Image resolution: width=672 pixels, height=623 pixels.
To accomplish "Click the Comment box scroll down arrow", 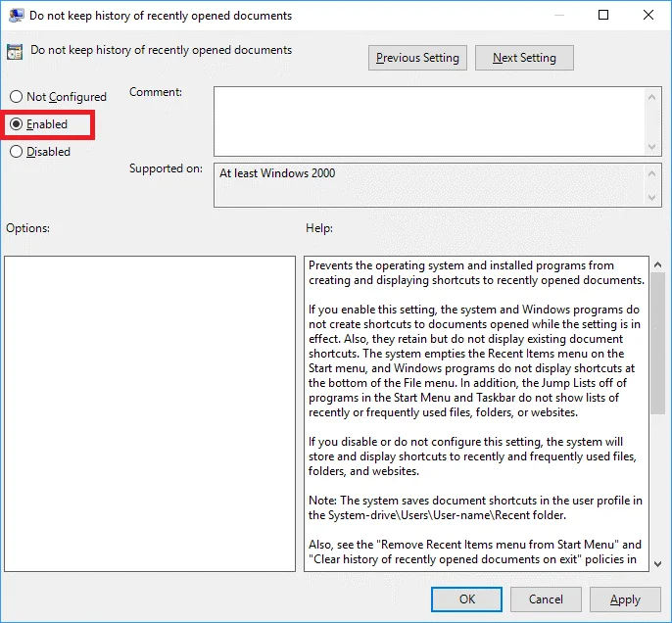I will [x=653, y=146].
